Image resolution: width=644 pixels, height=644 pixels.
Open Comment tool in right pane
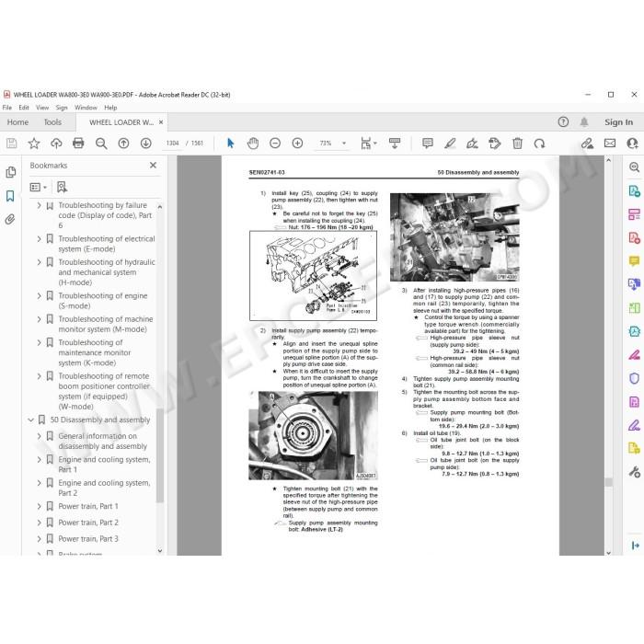[x=634, y=260]
